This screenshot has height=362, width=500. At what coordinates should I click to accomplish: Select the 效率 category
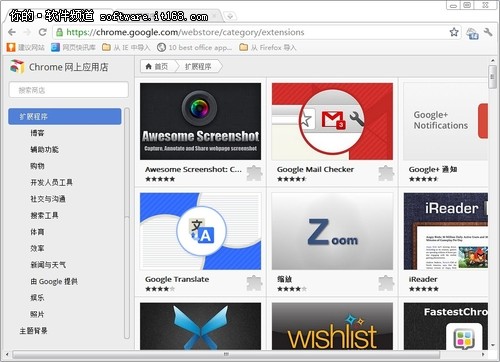(37, 248)
